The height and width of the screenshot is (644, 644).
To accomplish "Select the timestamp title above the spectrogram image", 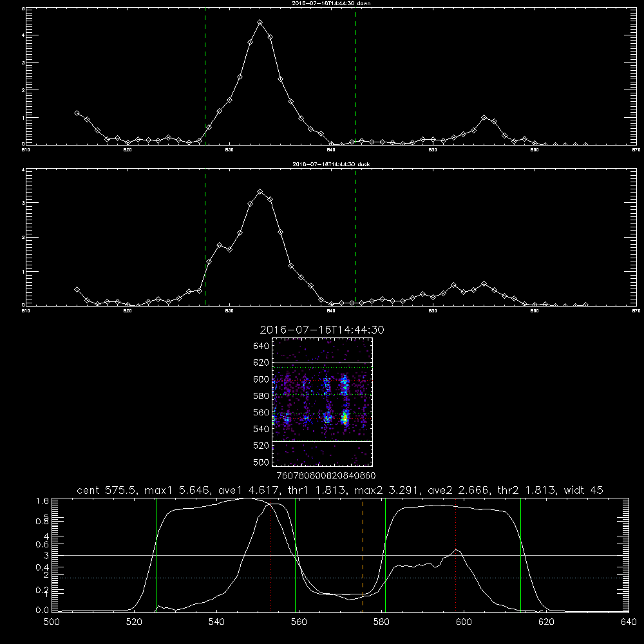I will (321, 330).
